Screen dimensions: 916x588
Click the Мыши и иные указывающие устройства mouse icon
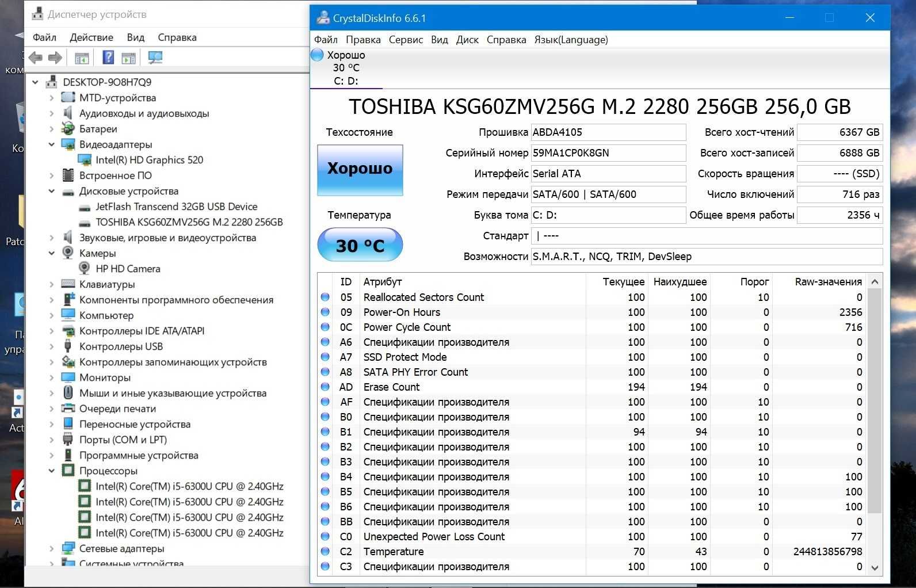click(68, 393)
